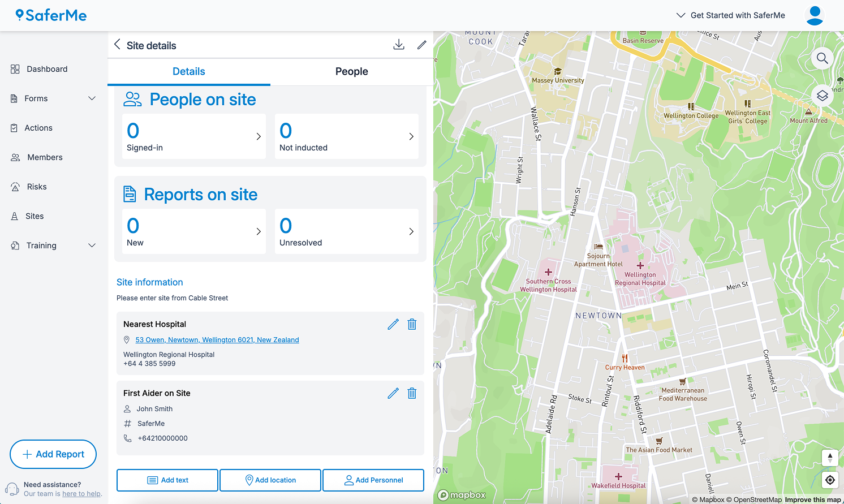Delete the First Aider on Site entry
Viewport: 844px width, 504px height.
click(x=412, y=393)
